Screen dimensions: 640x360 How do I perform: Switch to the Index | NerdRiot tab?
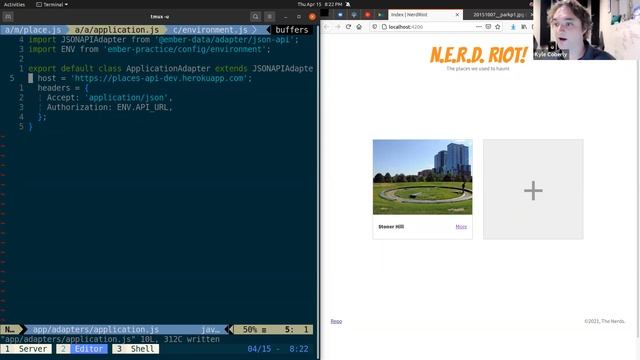(425, 14)
